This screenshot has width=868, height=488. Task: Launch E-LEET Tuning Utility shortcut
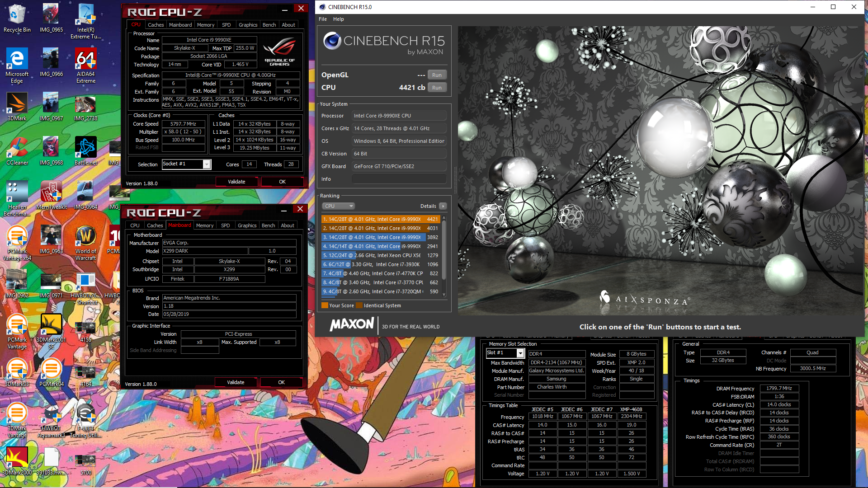click(86, 420)
